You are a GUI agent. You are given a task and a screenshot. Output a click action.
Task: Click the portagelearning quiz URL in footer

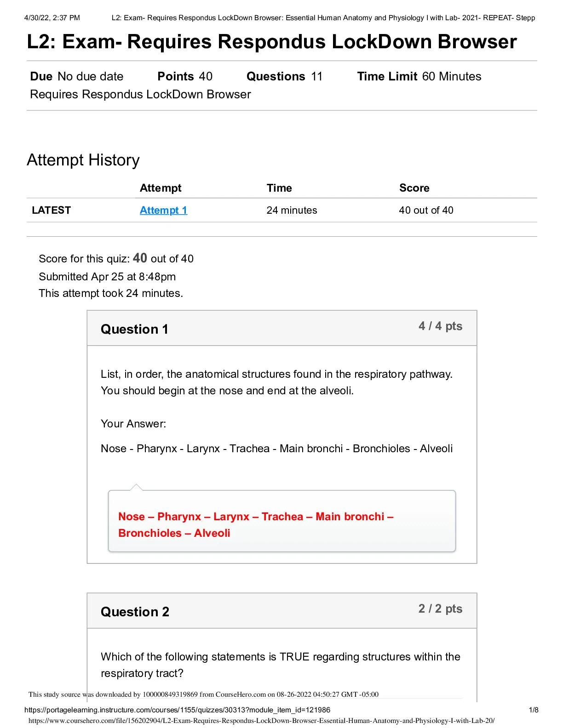click(x=177, y=710)
